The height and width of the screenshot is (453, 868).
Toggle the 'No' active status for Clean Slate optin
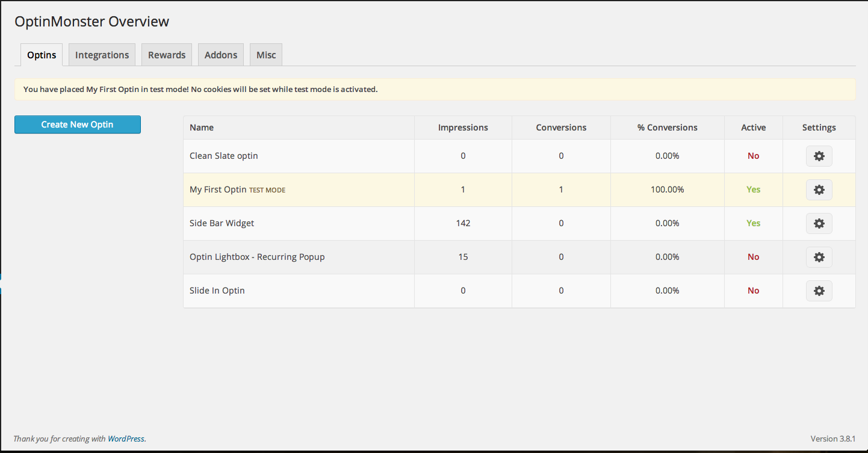point(753,155)
